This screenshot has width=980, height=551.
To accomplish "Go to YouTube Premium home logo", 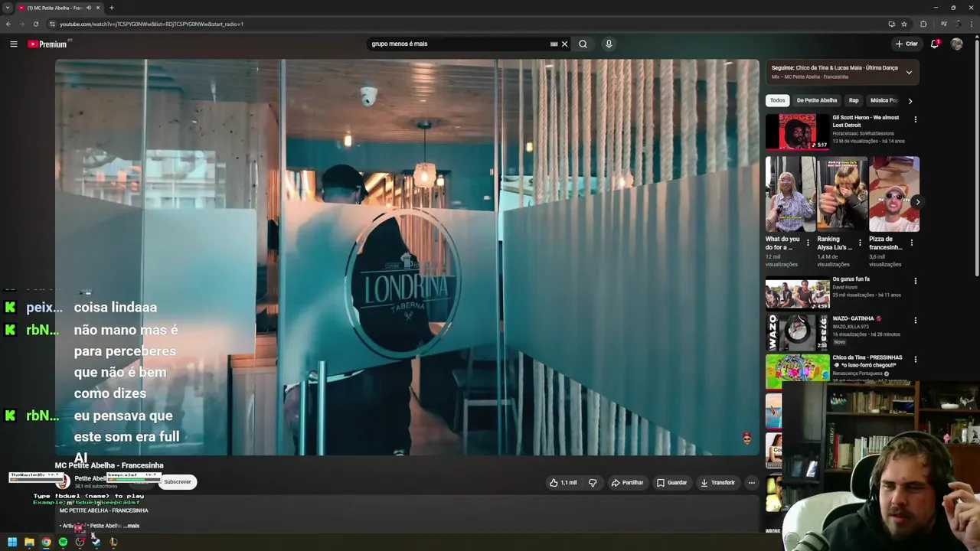I will point(47,44).
